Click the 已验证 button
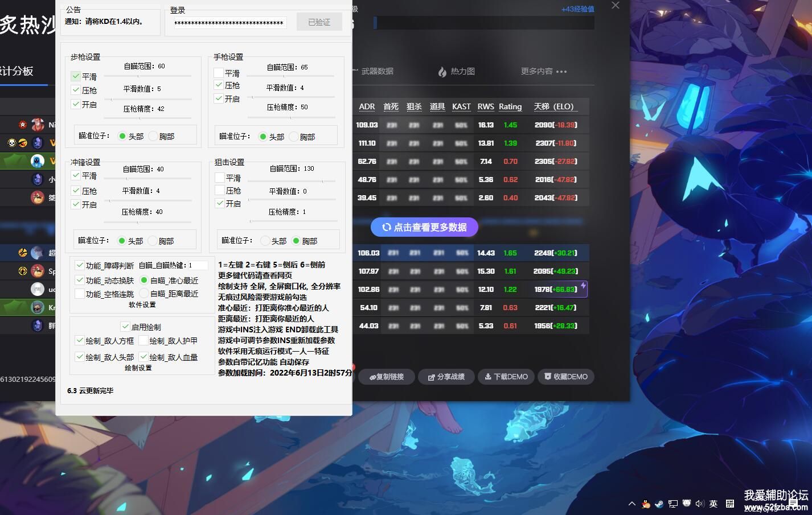Screen dimensions: 812x515 [319, 22]
